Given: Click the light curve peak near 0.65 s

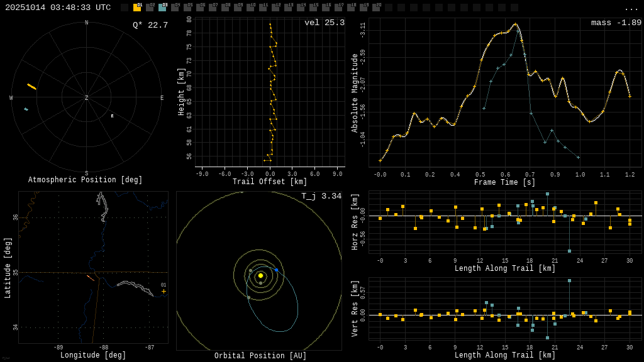Looking at the screenshot, I should click(x=516, y=25).
